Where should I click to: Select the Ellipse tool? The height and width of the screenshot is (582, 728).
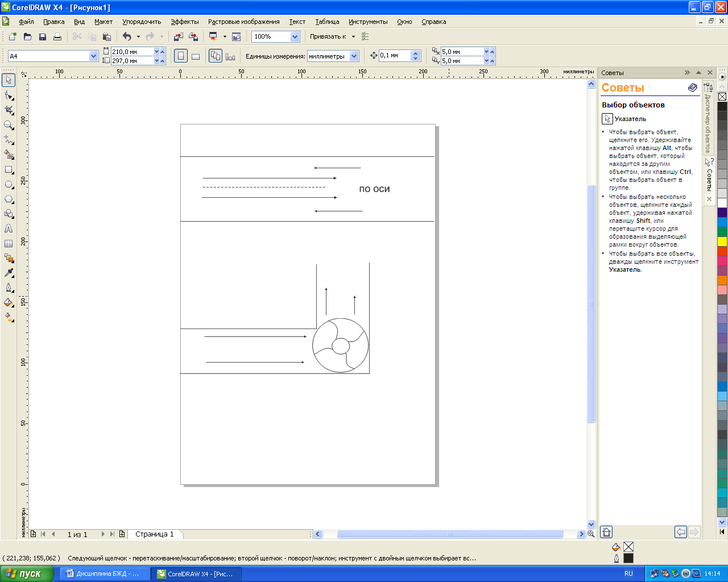tap(9, 185)
